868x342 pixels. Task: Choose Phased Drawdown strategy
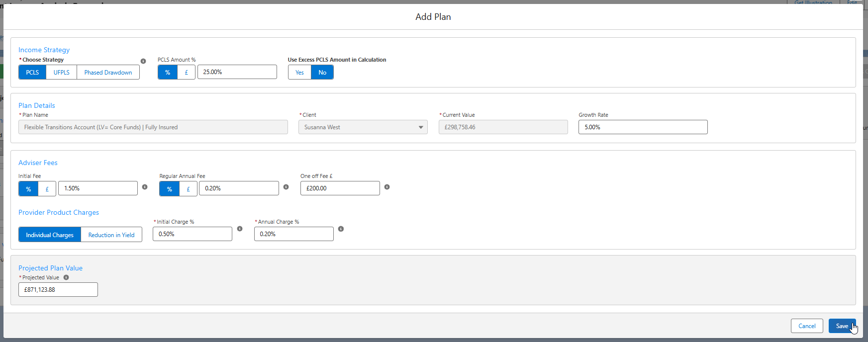108,72
